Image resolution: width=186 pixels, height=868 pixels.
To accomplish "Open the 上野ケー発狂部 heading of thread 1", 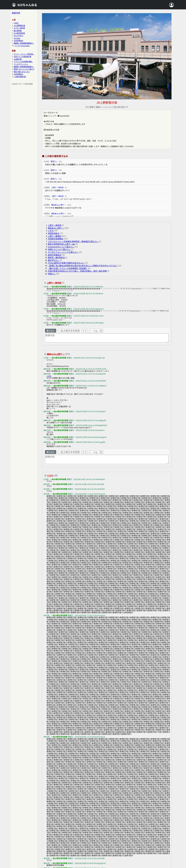I will click(x=54, y=283).
